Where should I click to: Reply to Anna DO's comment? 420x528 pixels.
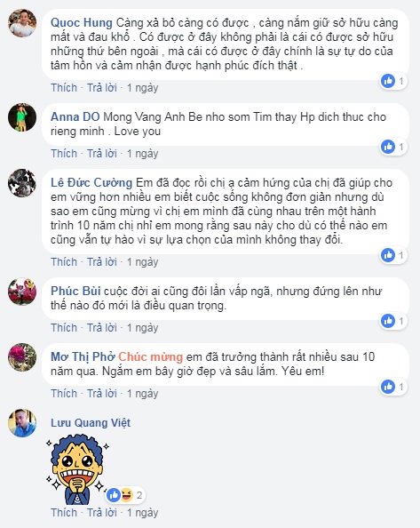tap(102, 154)
